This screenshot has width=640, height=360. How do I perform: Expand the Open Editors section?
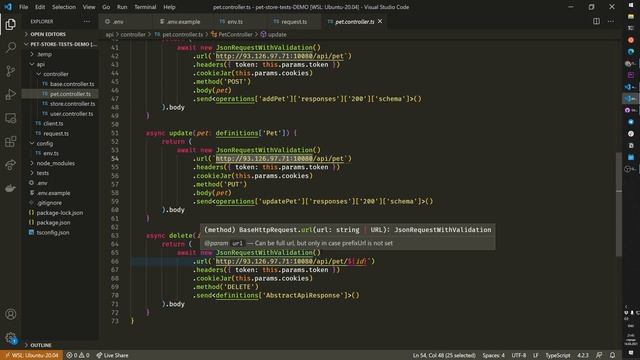point(60,34)
